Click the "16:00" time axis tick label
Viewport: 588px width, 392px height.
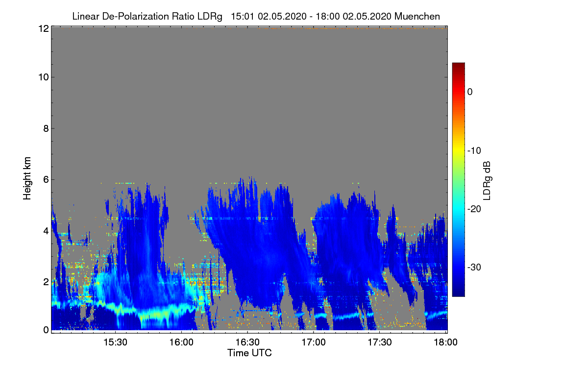point(181,343)
